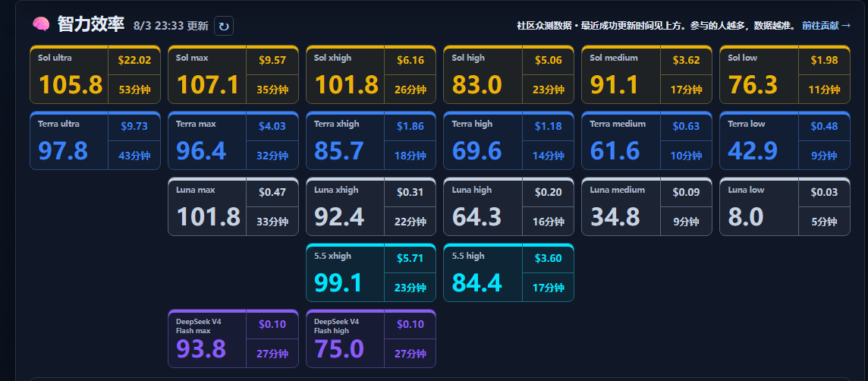Click the Luna xhigh score 92.4
Image resolution: width=868 pixels, height=381 pixels.
tap(339, 216)
